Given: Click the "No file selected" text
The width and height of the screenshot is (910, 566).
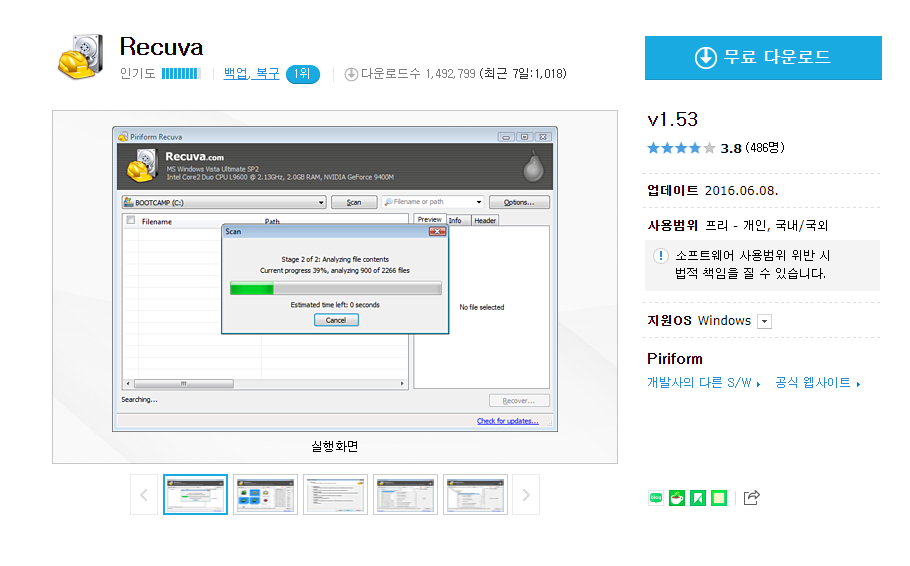Looking at the screenshot, I should 482,307.
